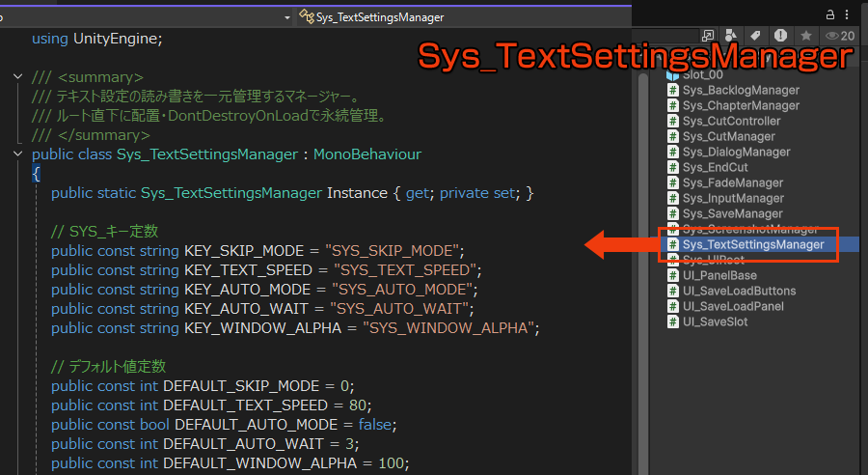This screenshot has height=475, width=868.
Task: Collapse the Sys_TextSettingsManager class block
Action: [x=17, y=154]
